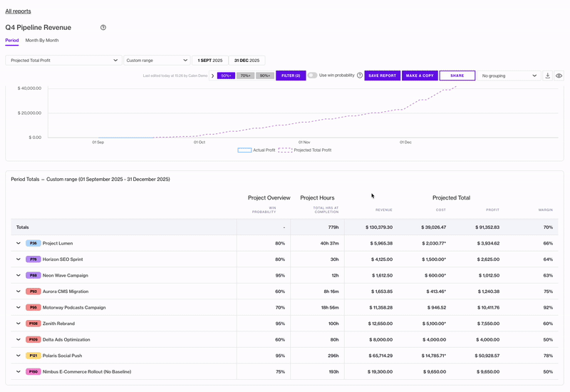This screenshot has height=392, width=570.
Task: Open the Project Lumen project name
Action: [x=58, y=243]
